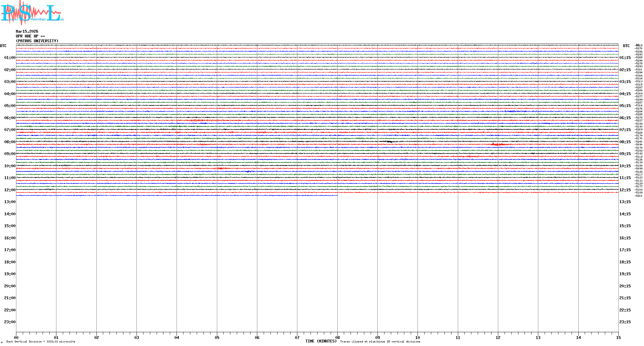Select the 20:15 label on the right axis

click(x=625, y=286)
